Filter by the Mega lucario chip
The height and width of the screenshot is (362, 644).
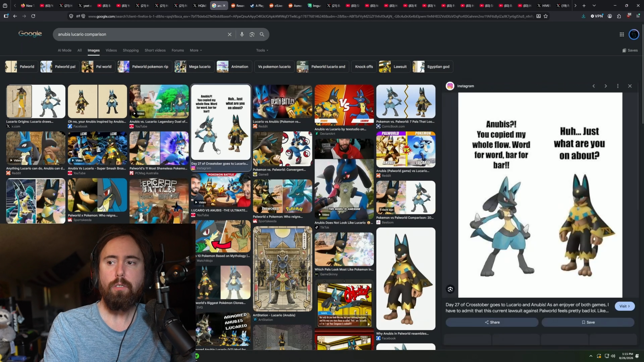pyautogui.click(x=194, y=67)
